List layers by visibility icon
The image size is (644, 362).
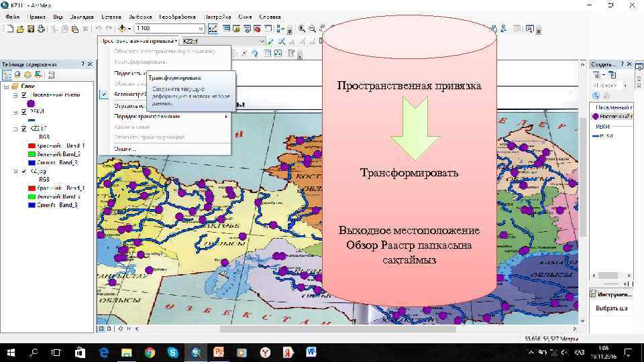point(28,74)
